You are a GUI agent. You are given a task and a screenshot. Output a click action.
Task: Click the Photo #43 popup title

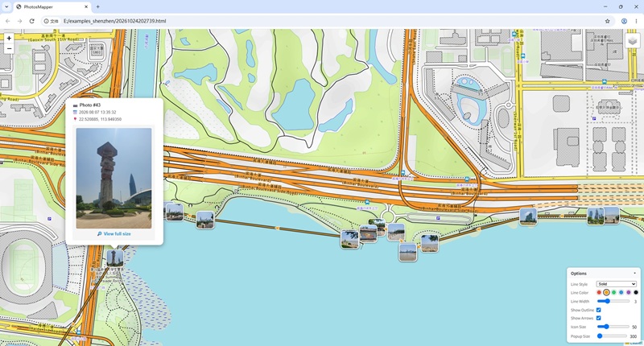[90, 105]
